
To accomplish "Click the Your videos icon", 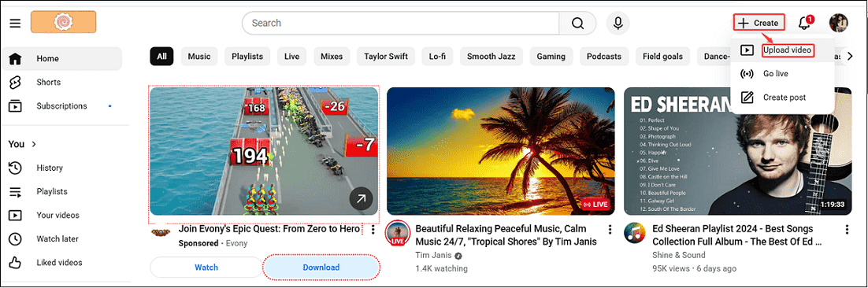I will point(16,216).
